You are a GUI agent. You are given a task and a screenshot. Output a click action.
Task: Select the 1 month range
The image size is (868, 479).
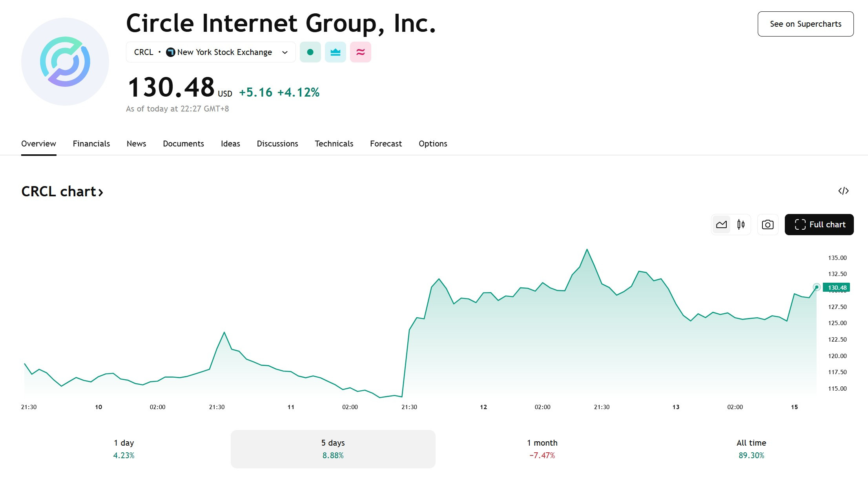[542, 449]
